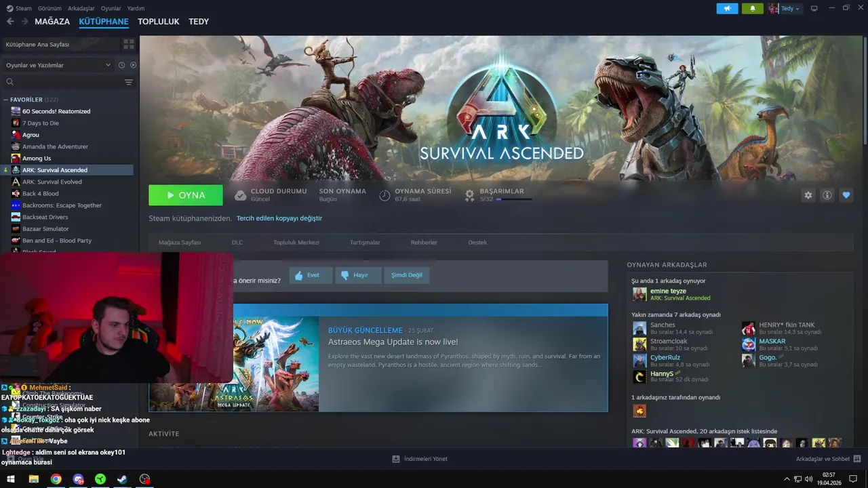
Task: Collapse the FAVORİLER category
Action: point(6,100)
